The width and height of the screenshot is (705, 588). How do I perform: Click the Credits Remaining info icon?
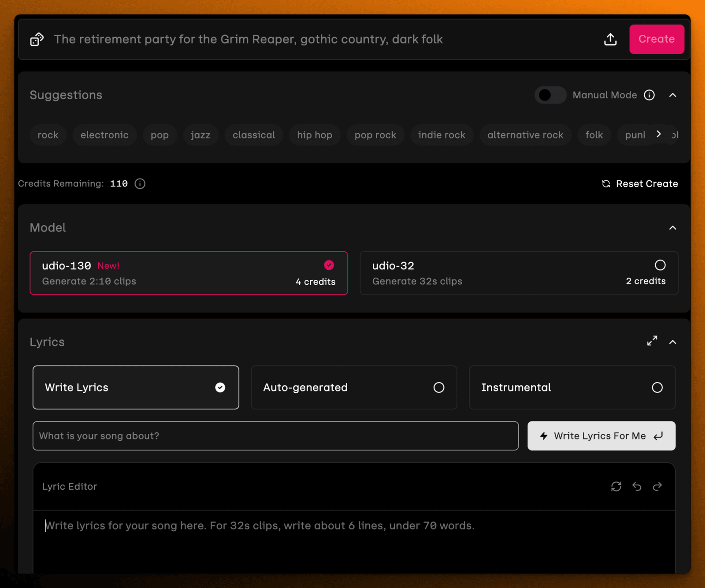[x=140, y=184]
